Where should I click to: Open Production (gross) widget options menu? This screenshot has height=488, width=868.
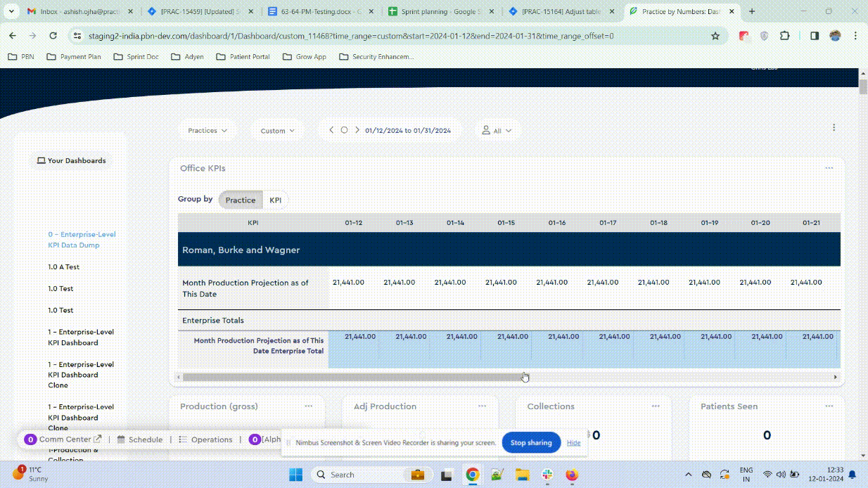tap(308, 406)
